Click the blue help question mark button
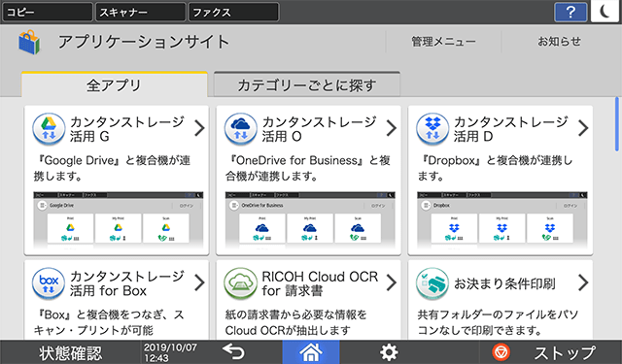Screen dimensions: 622x364 click(x=570, y=13)
